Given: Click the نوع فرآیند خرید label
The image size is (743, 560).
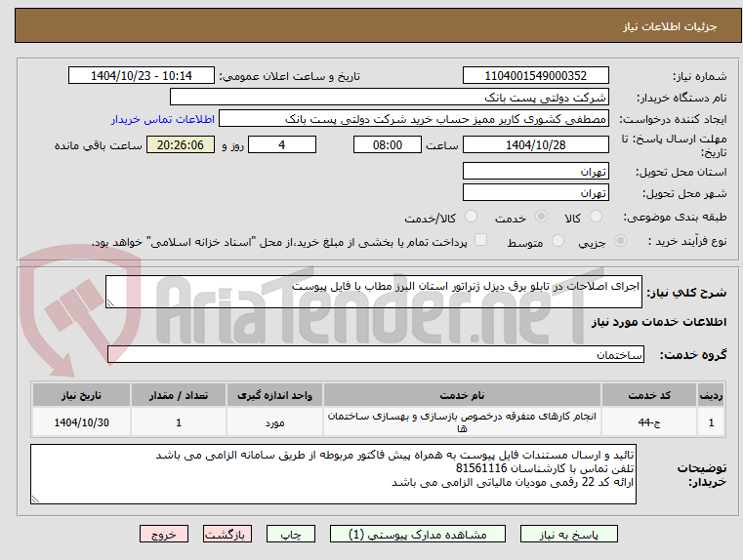Looking at the screenshot, I should click(x=687, y=241).
